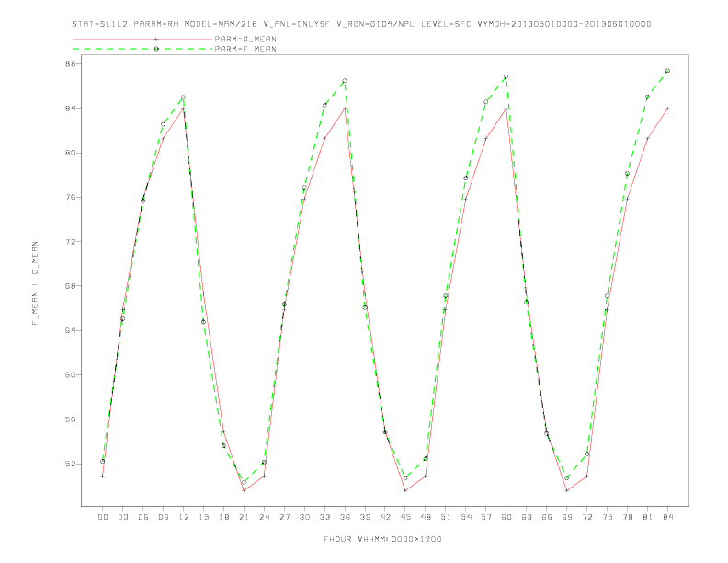Click x-axis tick label 54
Screen dimensions: 728x563
(x=466, y=517)
